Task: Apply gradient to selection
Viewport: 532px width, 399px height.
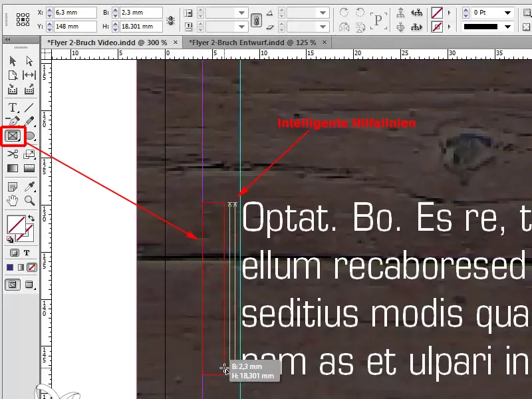Action: coord(21,268)
